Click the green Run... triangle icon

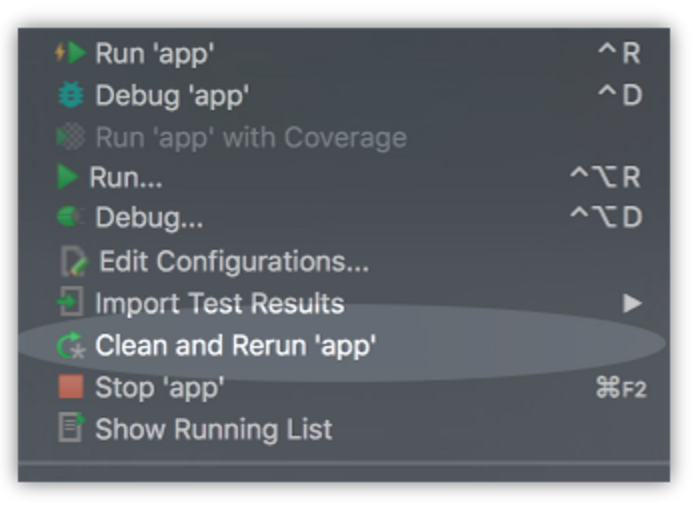(68, 178)
